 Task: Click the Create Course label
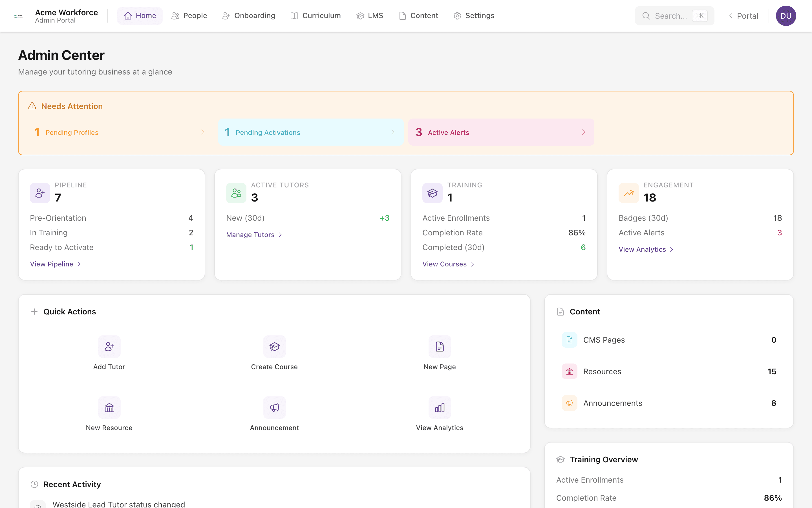click(x=274, y=367)
